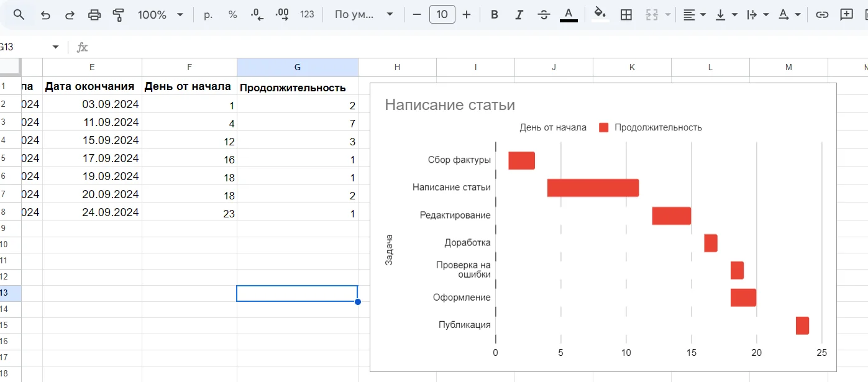Viewport: 868px width, 382px height.
Task: Format as currency (р.)
Action: 208,15
